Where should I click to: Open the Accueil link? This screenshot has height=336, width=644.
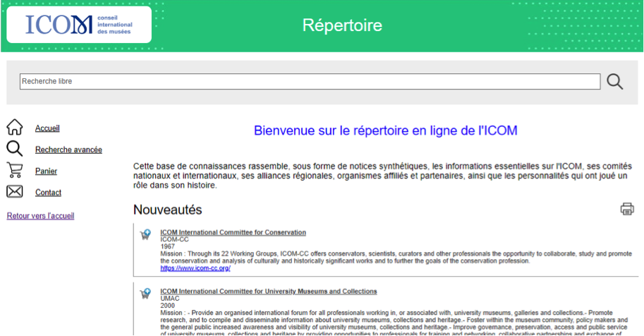(x=47, y=128)
